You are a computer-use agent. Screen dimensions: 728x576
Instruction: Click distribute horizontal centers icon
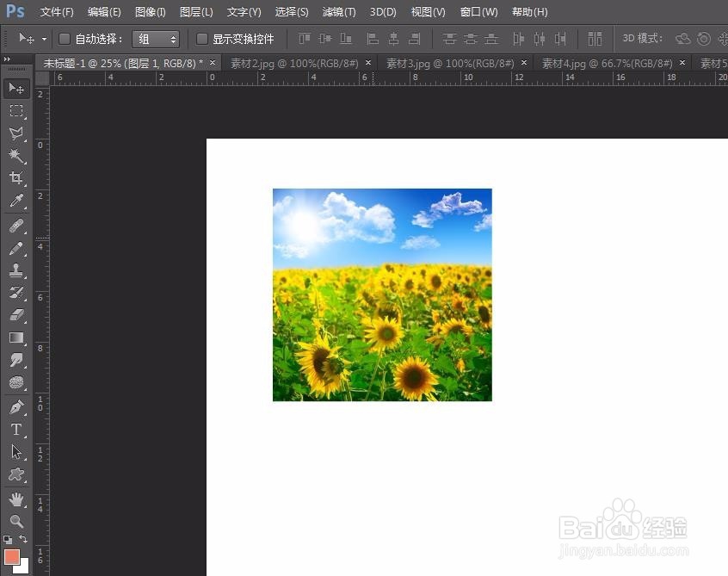tap(539, 39)
